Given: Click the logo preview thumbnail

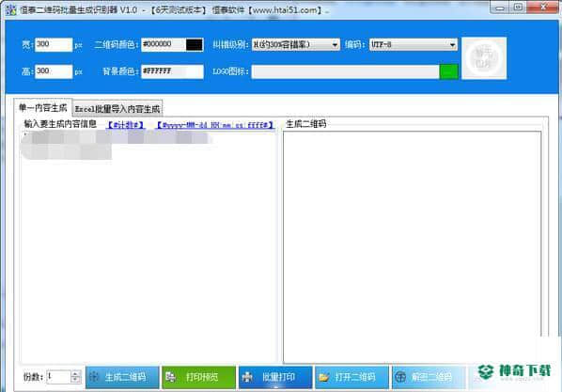Looking at the screenshot, I should 484,58.
